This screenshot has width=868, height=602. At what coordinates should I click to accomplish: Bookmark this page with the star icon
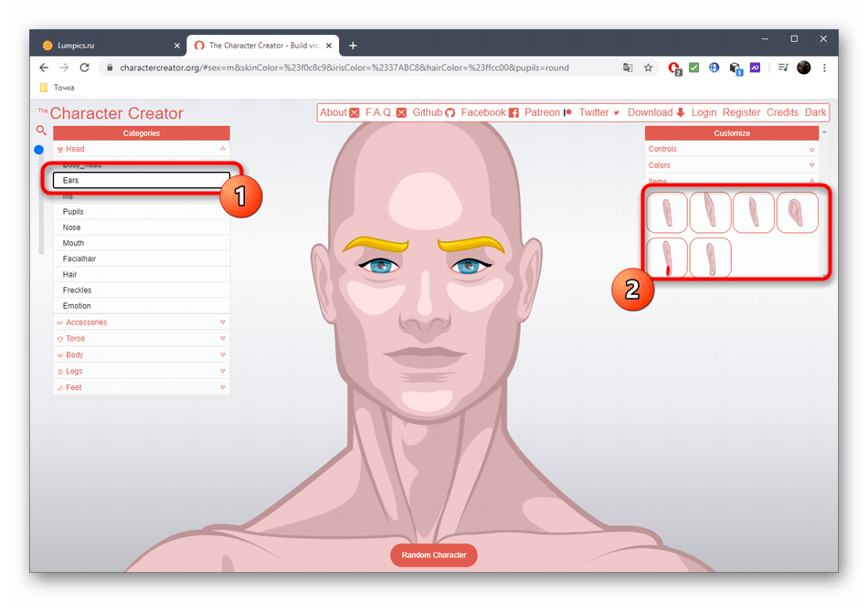(x=649, y=68)
